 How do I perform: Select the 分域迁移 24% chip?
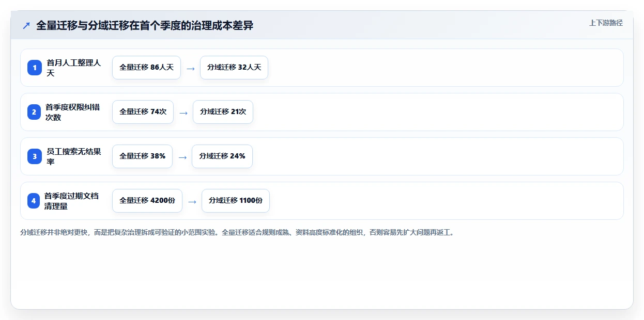tap(222, 156)
